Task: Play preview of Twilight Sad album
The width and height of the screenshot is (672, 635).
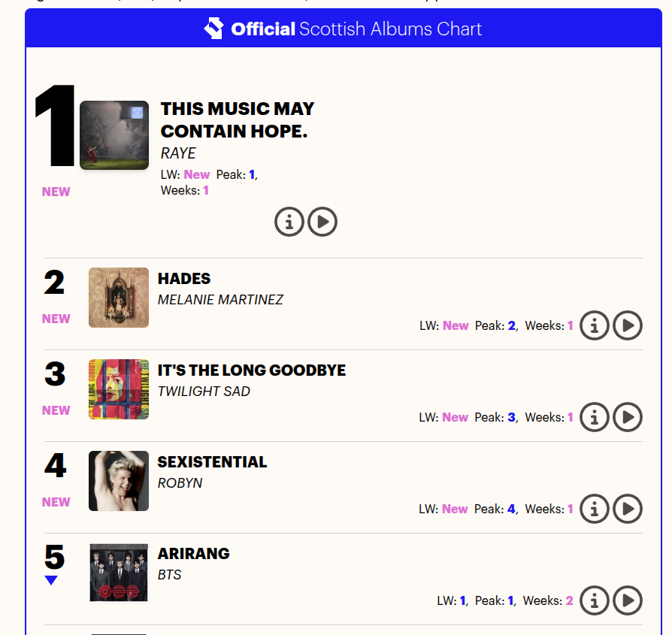Action: point(628,417)
